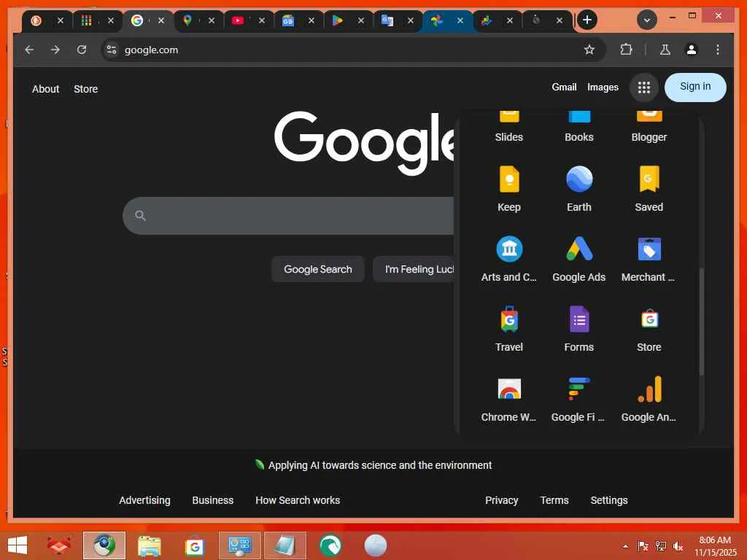Screen dimensions: 747x560
Task: Open the Extensions puzzle icon
Action: point(626,50)
